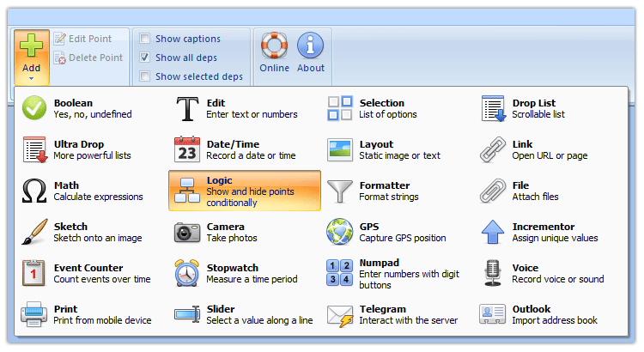Click the green plus Add icon

click(x=31, y=46)
